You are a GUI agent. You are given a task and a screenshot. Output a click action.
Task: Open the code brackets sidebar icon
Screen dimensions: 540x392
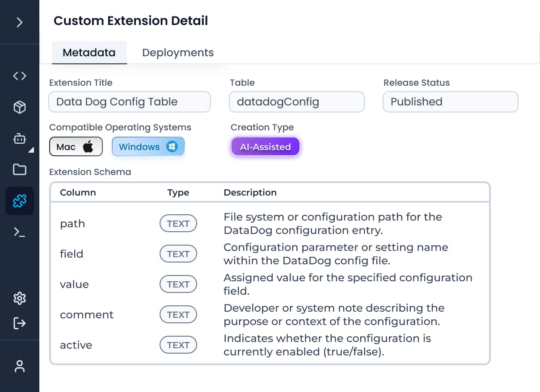(20, 76)
